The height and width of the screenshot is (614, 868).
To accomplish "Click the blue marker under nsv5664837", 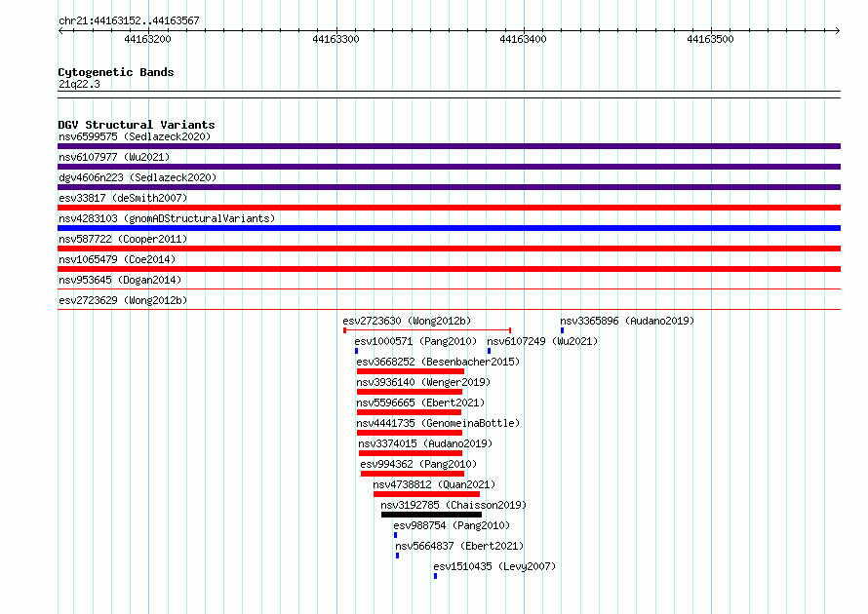I will click(x=397, y=556).
